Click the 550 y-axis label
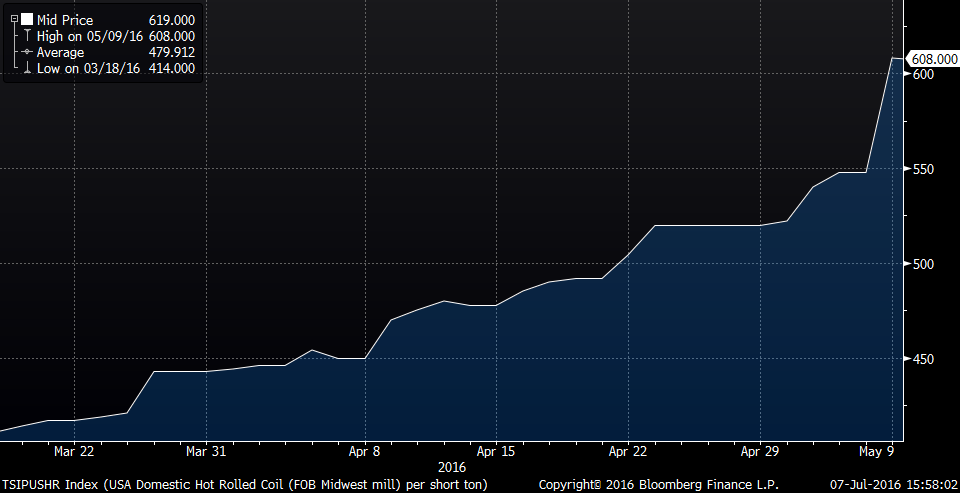The height and width of the screenshot is (493, 960). 922,169
